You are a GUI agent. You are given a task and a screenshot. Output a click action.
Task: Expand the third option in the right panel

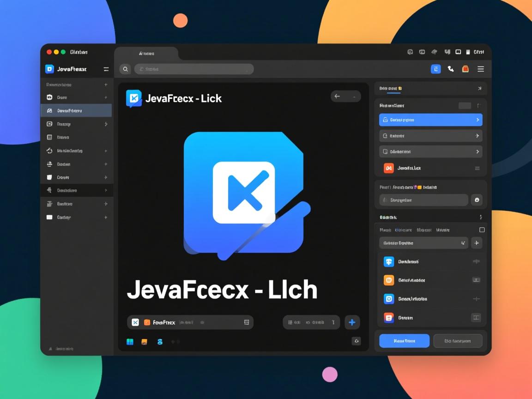tap(478, 151)
